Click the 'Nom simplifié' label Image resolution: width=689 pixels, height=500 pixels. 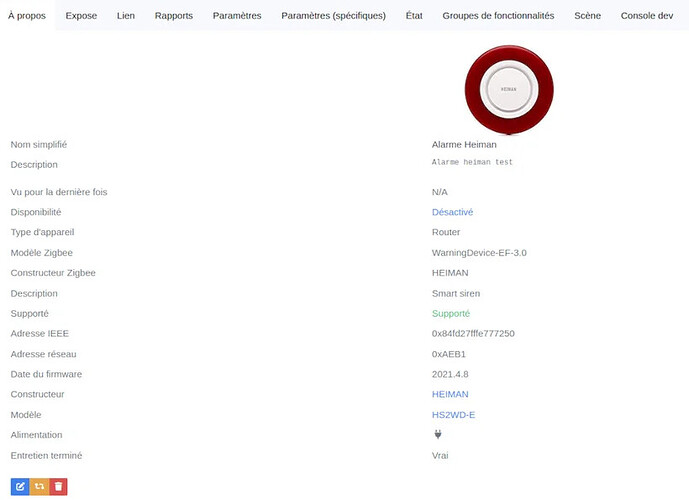tap(39, 145)
